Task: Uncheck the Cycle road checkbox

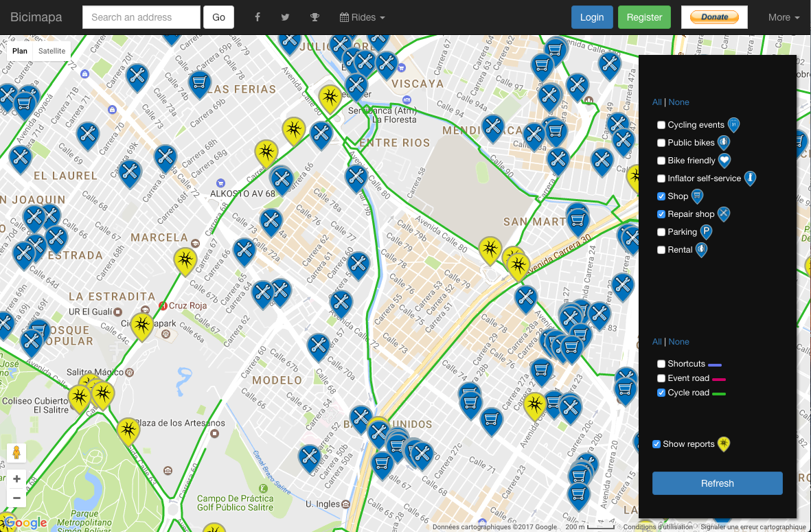Action: pos(661,393)
